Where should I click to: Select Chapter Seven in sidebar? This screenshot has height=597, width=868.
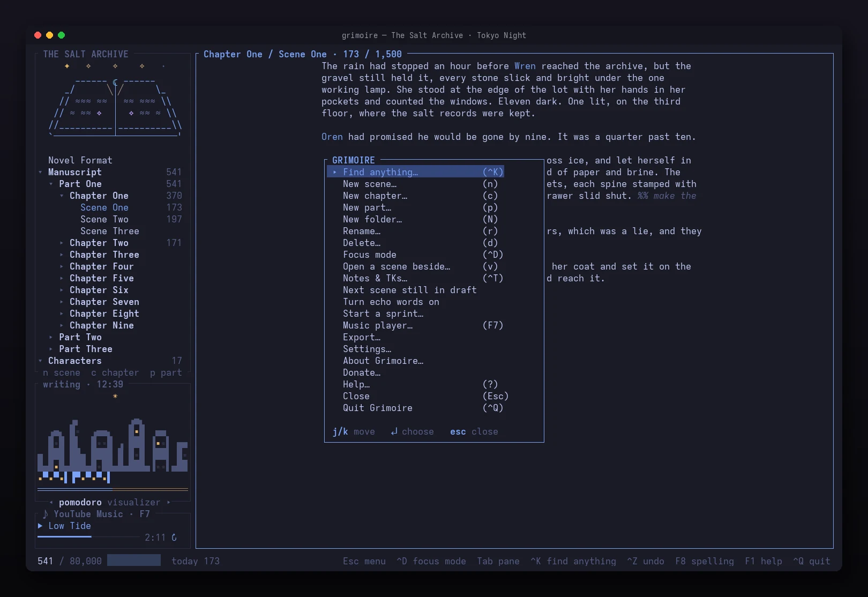coord(104,302)
